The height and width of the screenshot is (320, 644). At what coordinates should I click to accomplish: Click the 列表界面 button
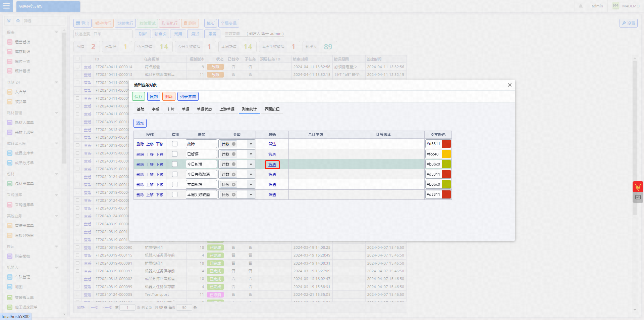(188, 96)
